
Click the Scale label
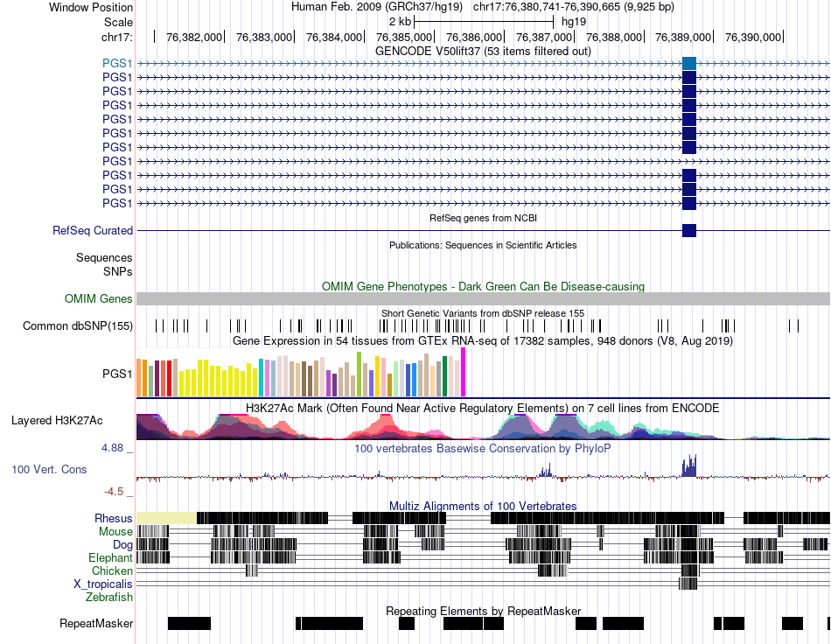pos(118,22)
